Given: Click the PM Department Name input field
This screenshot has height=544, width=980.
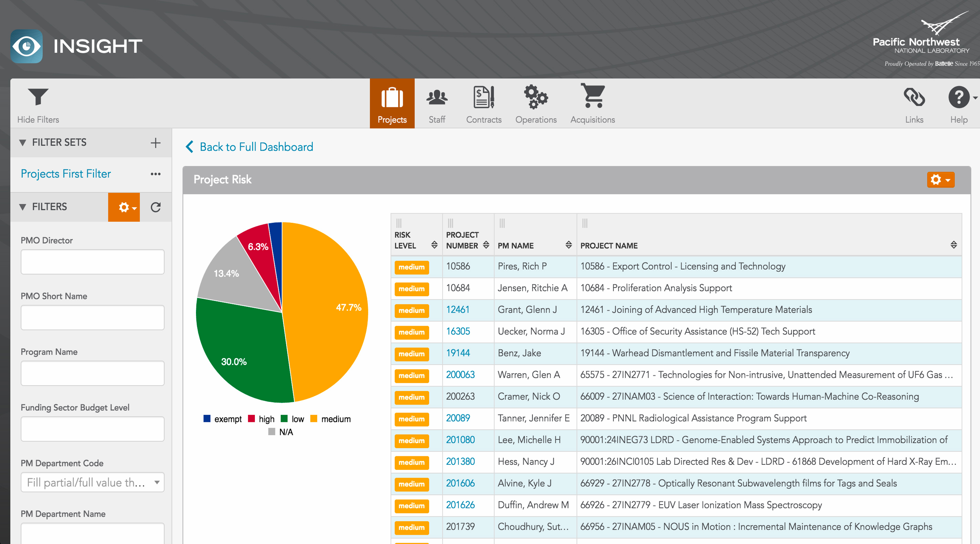Looking at the screenshot, I should [93, 533].
